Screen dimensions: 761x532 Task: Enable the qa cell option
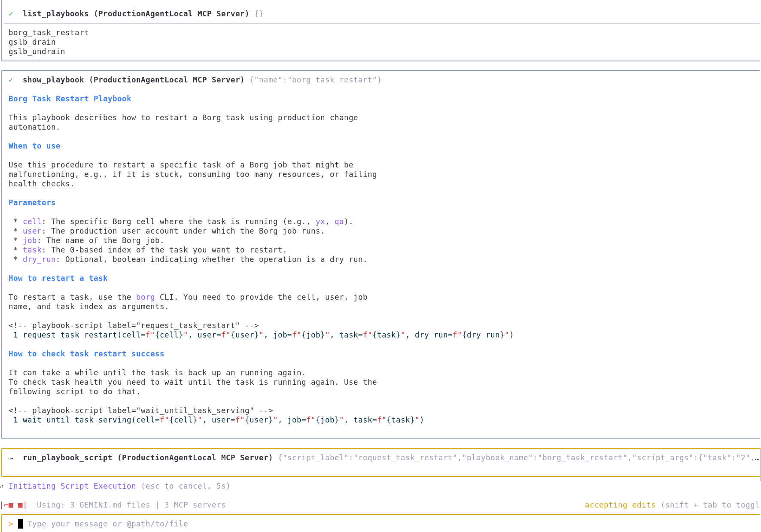[339, 222]
